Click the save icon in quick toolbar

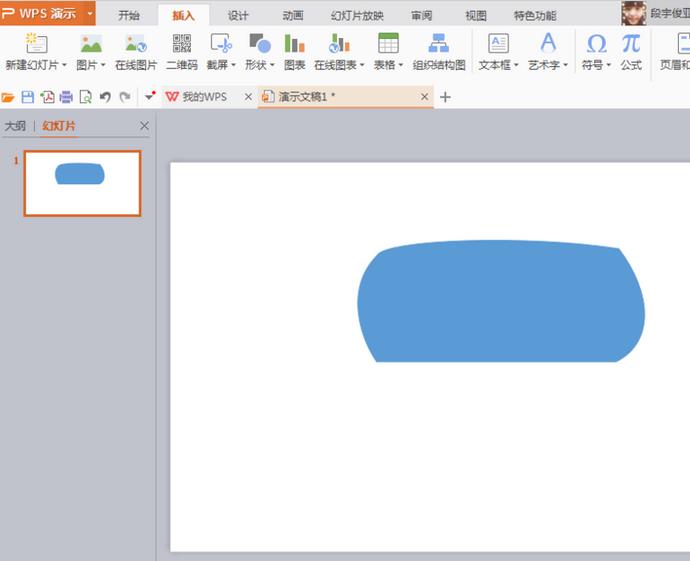click(x=27, y=97)
